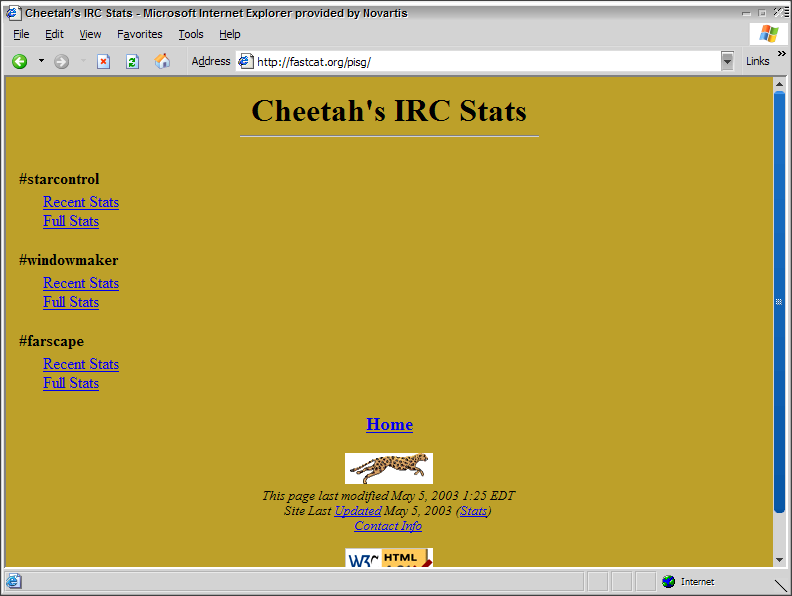Viewport: 792px width, 596px height.
Task: Click the window resize grip
Action: coord(781,585)
